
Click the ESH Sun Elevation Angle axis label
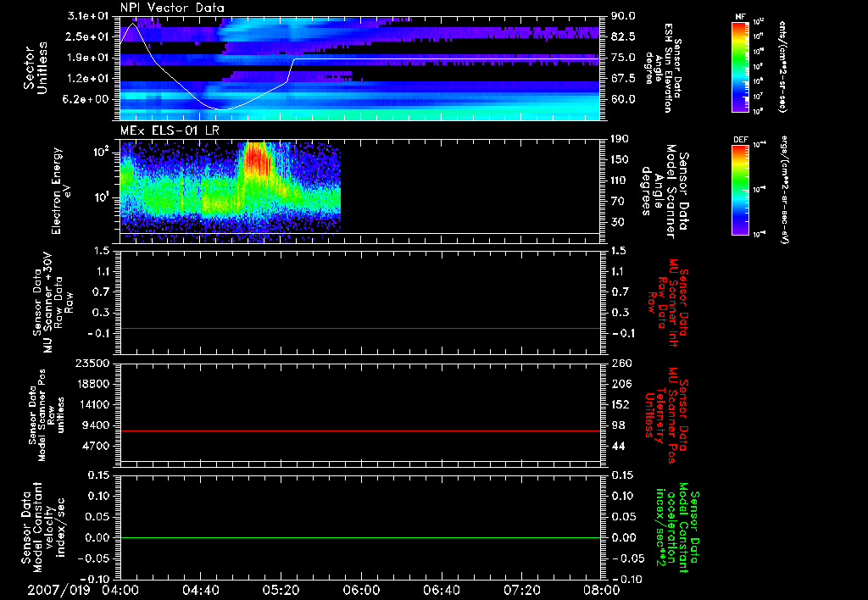pos(665,68)
